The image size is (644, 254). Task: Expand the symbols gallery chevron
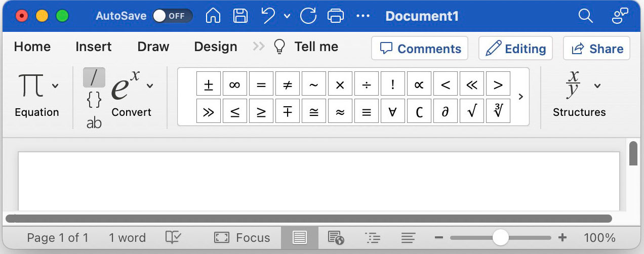pyautogui.click(x=520, y=97)
